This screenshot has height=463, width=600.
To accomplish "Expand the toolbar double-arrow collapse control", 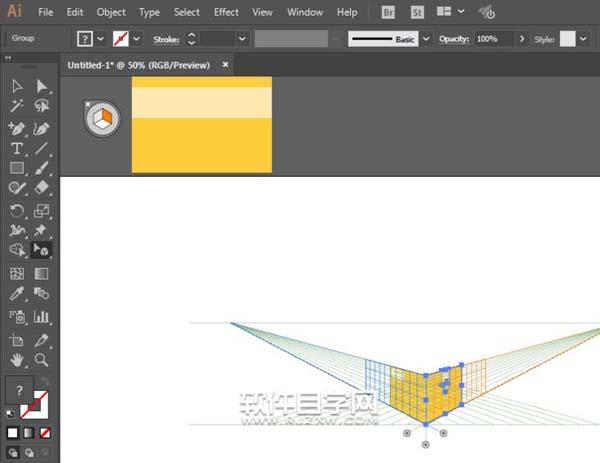I will click(8, 57).
